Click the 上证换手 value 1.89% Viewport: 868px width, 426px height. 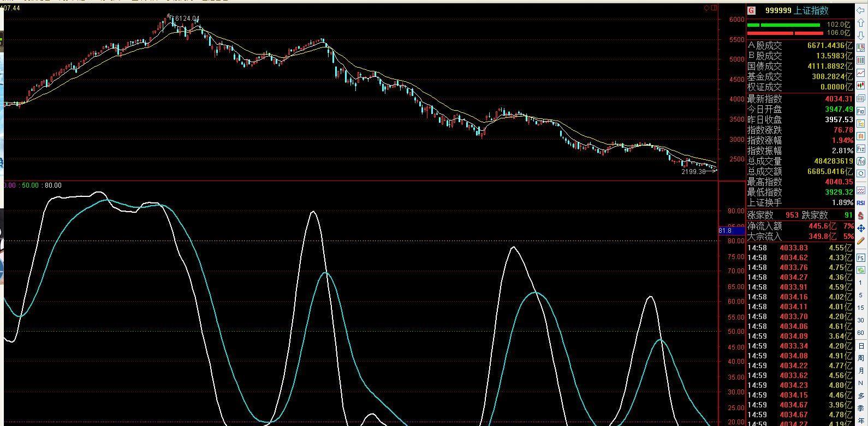842,203
